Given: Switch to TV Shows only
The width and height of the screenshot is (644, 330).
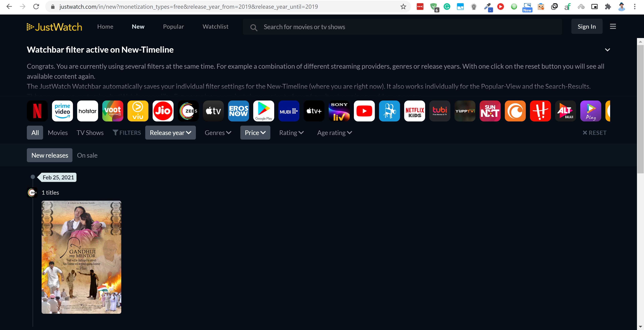Looking at the screenshot, I should 90,133.
